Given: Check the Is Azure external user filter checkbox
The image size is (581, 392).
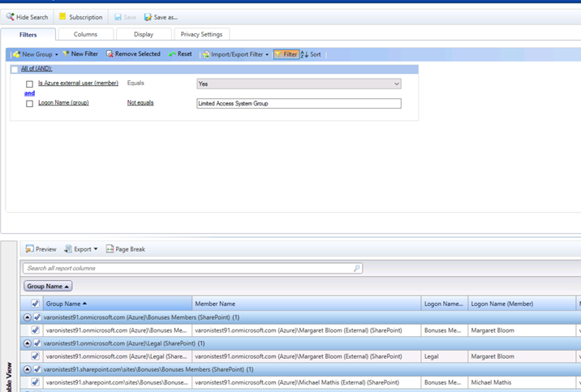Looking at the screenshot, I should tap(30, 84).
